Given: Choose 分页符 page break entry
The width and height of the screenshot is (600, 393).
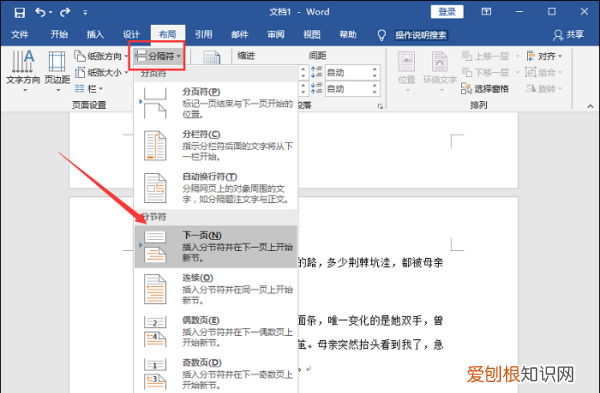Looking at the screenshot, I should click(216, 103).
